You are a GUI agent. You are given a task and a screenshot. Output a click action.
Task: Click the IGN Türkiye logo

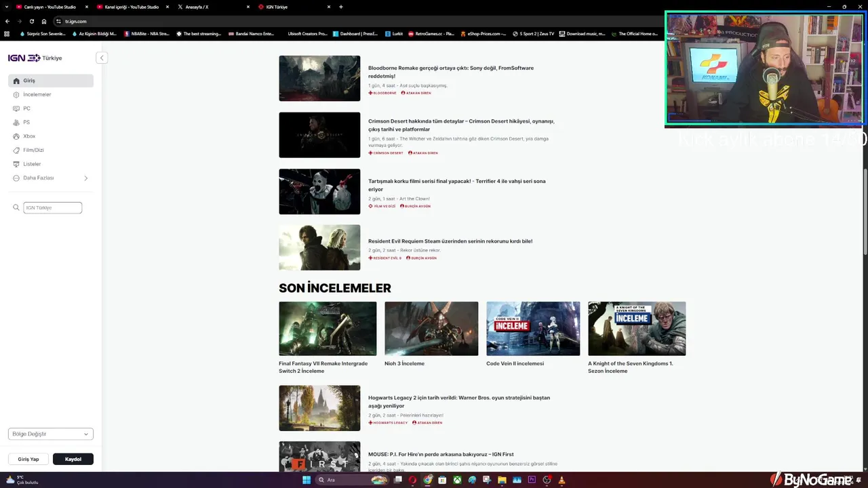point(35,58)
